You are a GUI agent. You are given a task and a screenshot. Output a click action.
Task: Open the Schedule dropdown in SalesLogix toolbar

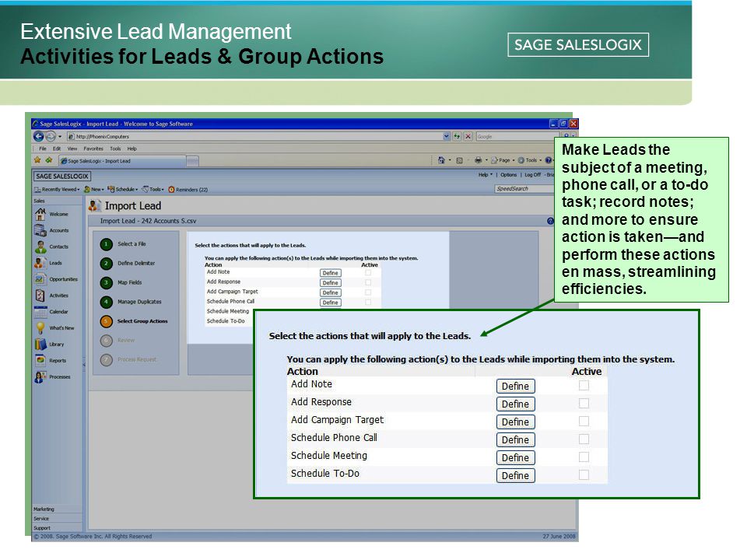tap(123, 190)
